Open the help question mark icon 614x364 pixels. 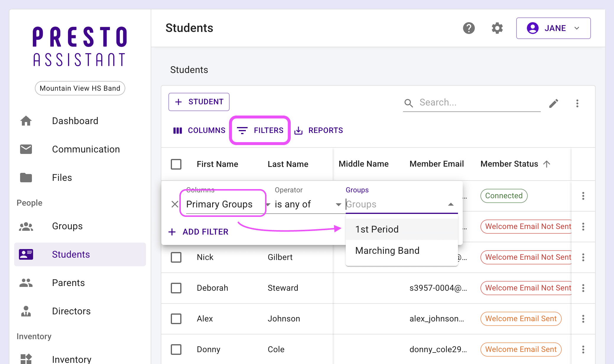[x=469, y=28]
